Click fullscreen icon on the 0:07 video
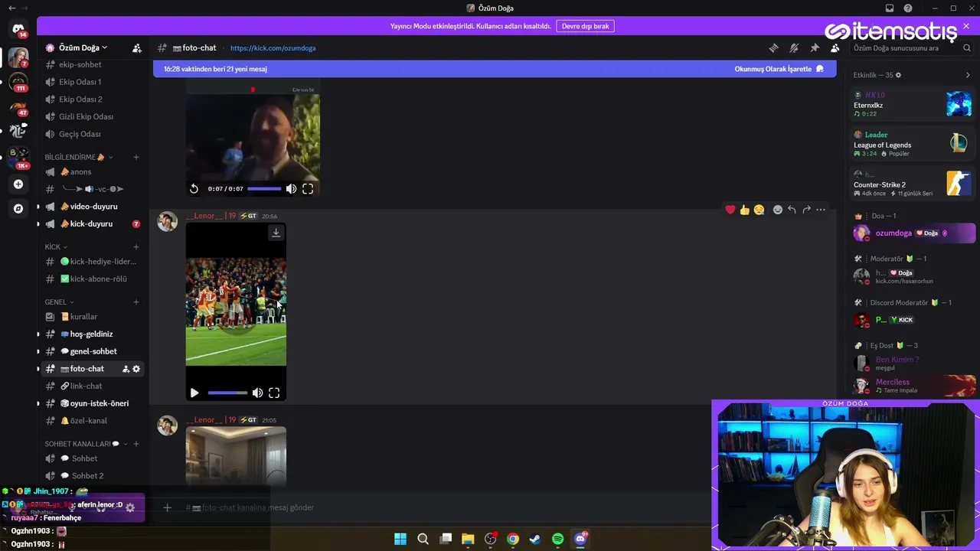The height and width of the screenshot is (551, 980). coord(308,188)
